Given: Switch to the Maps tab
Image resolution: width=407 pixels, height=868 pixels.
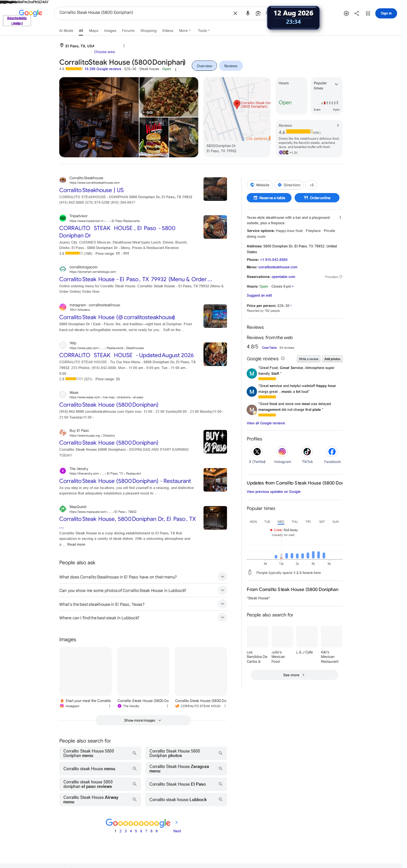Looking at the screenshot, I should [x=93, y=31].
